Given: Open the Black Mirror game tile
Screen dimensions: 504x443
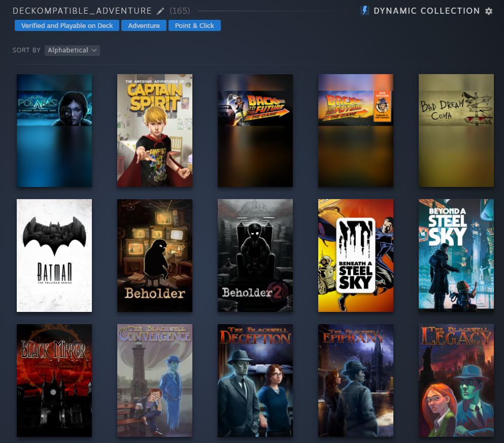Looking at the screenshot, I should tap(54, 381).
